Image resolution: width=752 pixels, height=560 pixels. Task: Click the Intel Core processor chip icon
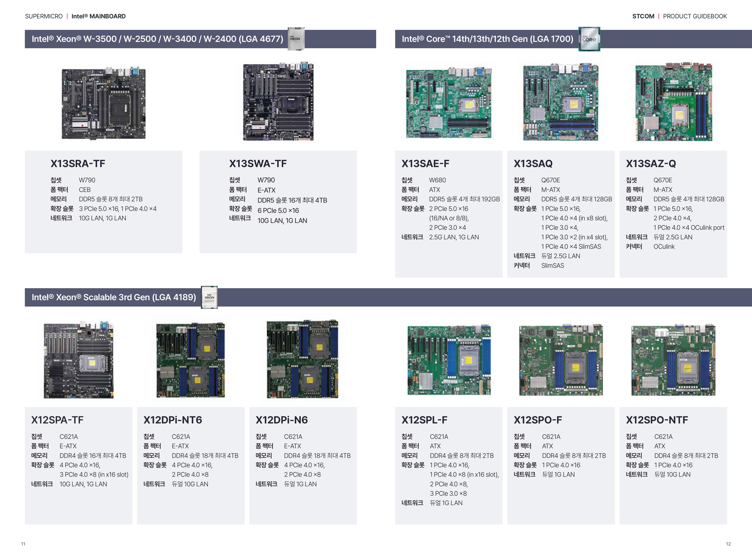click(x=589, y=39)
